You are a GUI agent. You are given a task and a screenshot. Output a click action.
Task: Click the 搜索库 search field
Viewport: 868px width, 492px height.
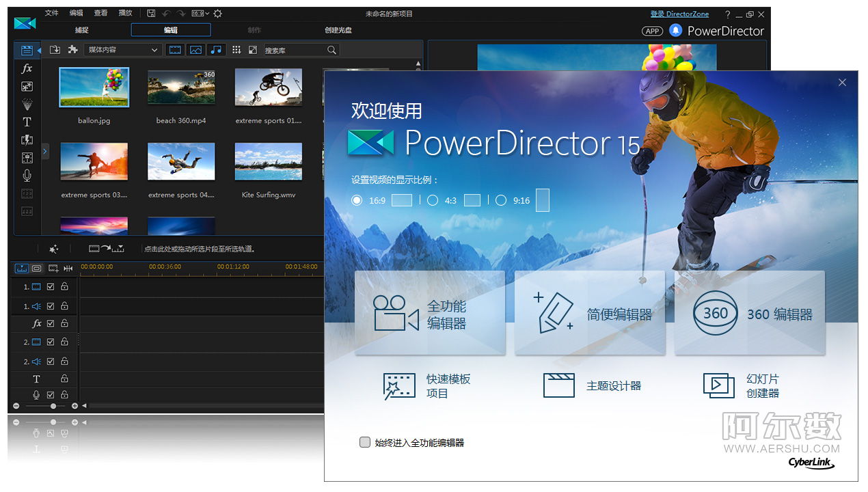[x=301, y=50]
